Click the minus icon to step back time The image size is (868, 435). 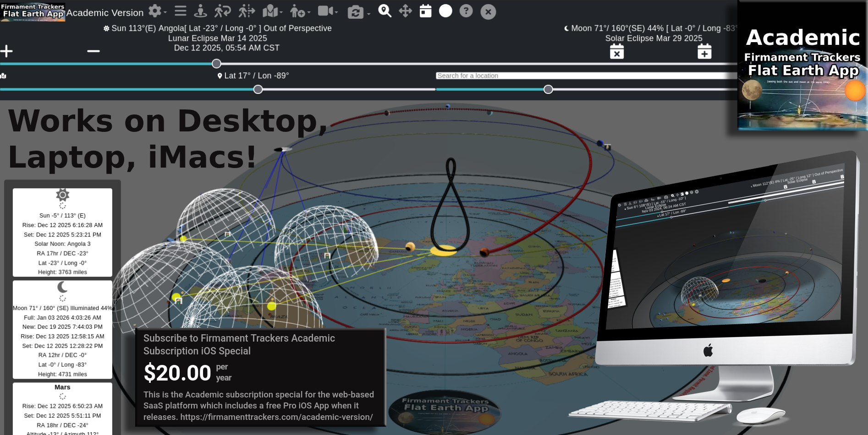click(93, 51)
